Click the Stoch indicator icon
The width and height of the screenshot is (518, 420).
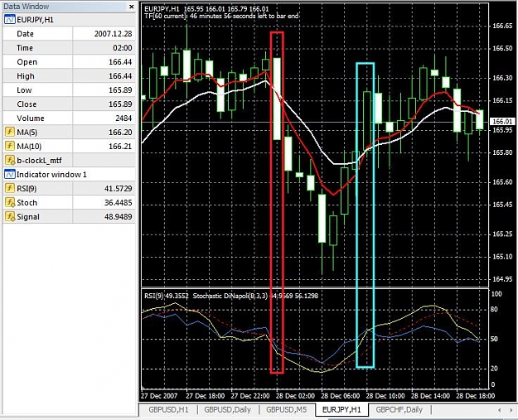point(10,202)
